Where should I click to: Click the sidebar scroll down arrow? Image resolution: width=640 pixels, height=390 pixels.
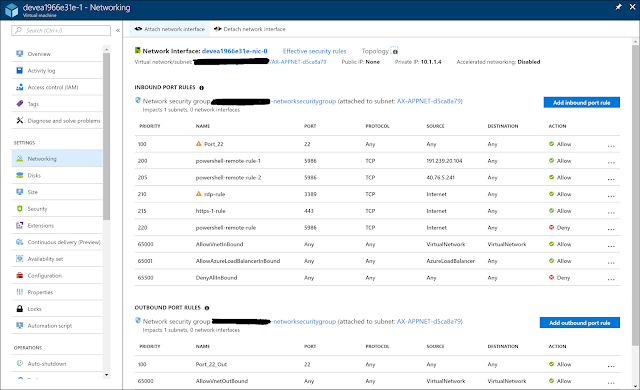click(x=107, y=375)
